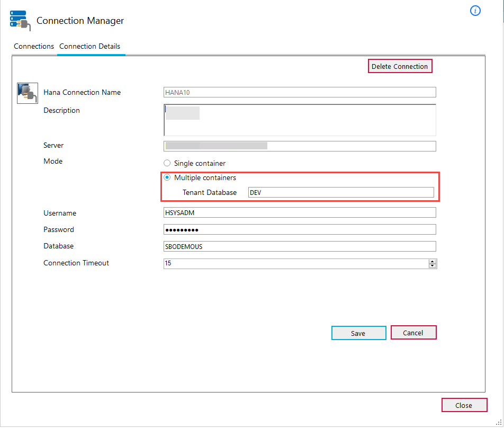Click the Connection Manager title text
The image size is (504, 428).
click(80, 21)
